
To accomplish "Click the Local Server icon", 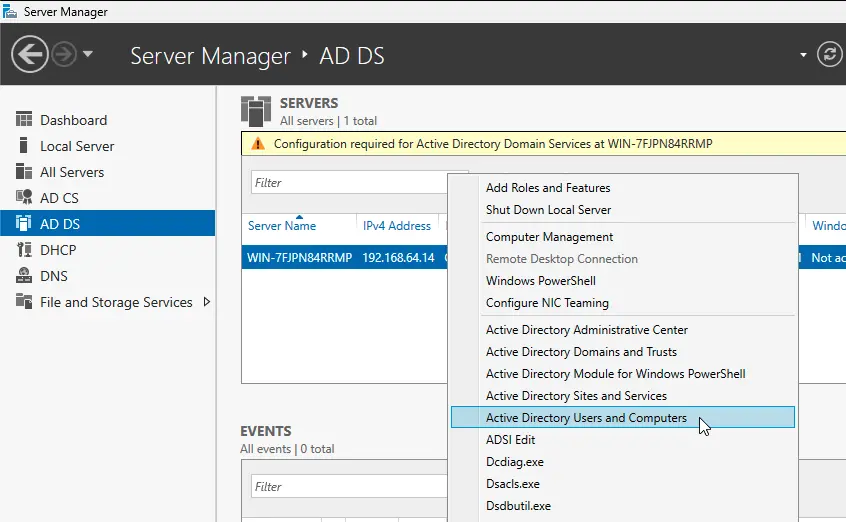I will [24, 146].
